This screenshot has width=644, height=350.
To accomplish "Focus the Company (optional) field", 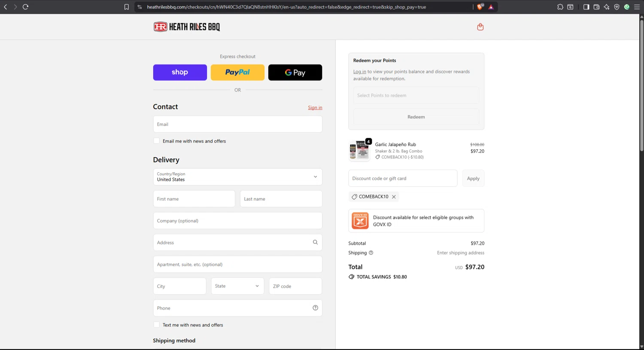I will tap(237, 221).
